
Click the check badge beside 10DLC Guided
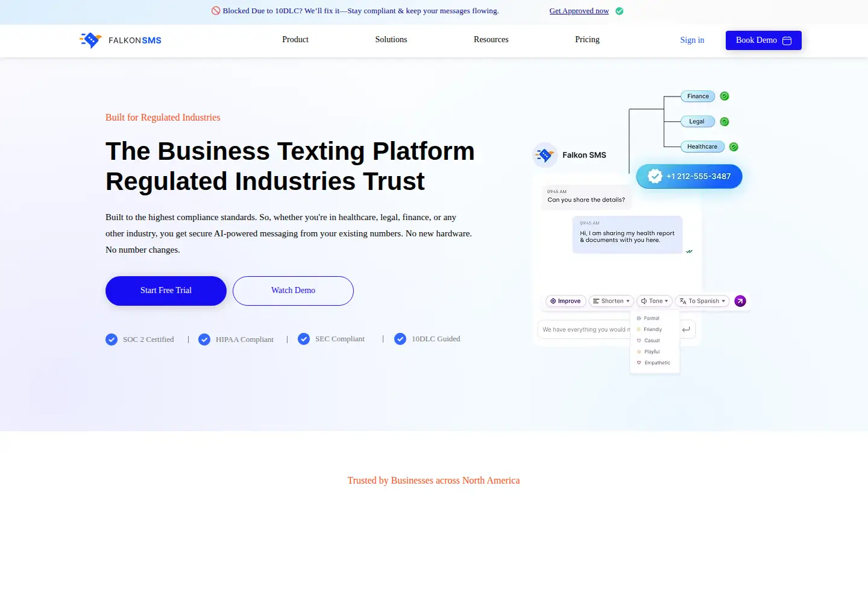pos(400,339)
